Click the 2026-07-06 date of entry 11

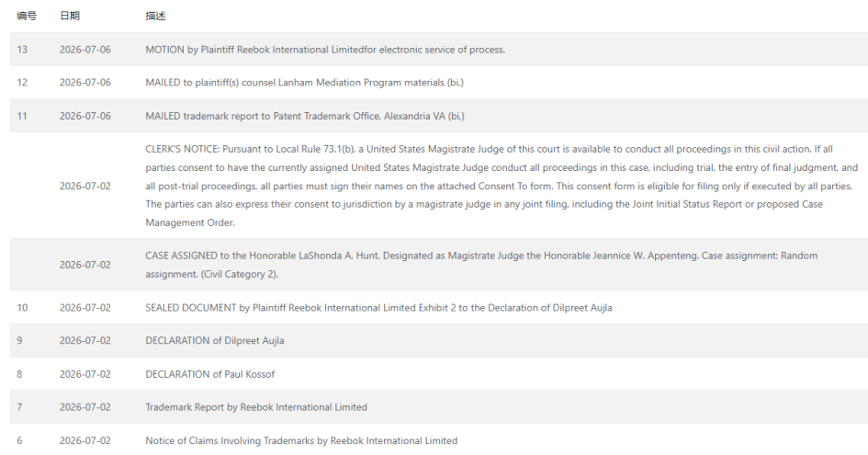(x=85, y=116)
